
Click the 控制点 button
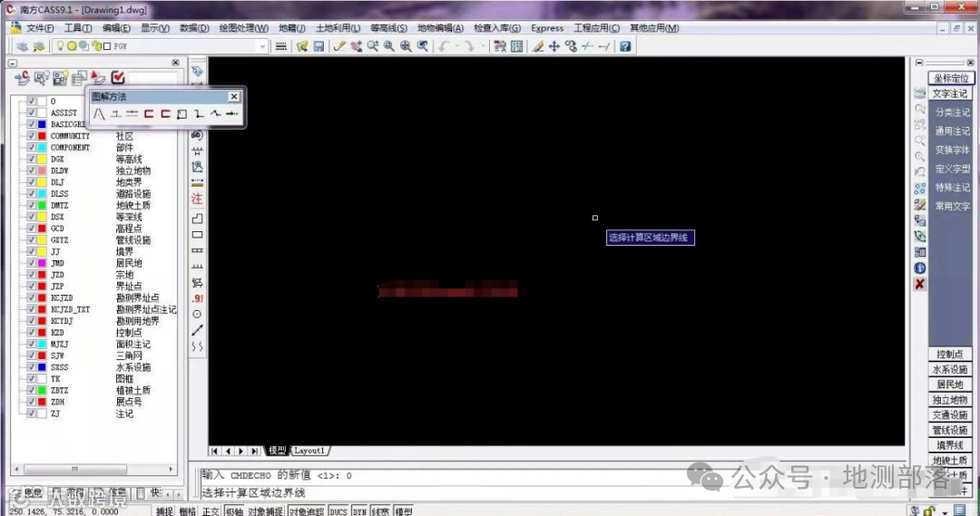click(950, 355)
